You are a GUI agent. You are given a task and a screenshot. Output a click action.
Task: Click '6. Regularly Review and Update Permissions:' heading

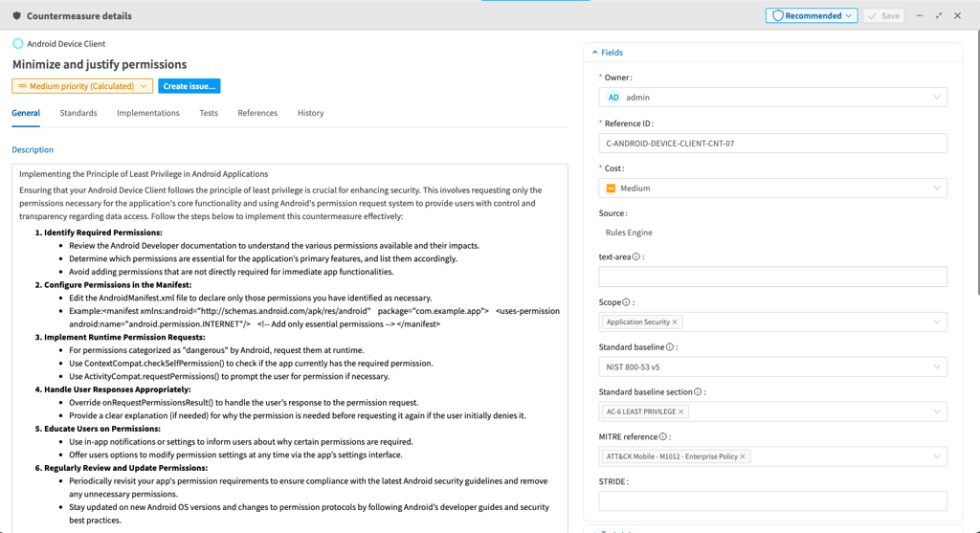[122, 468]
